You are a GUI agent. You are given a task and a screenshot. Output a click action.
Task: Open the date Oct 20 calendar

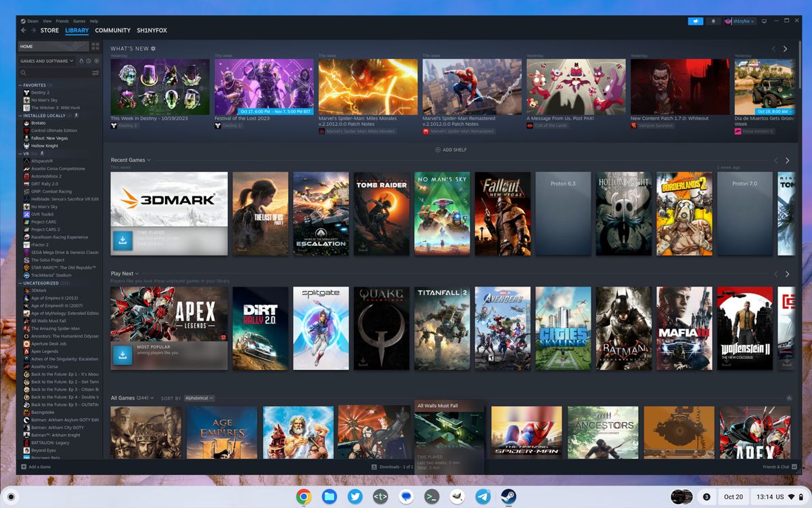click(734, 496)
